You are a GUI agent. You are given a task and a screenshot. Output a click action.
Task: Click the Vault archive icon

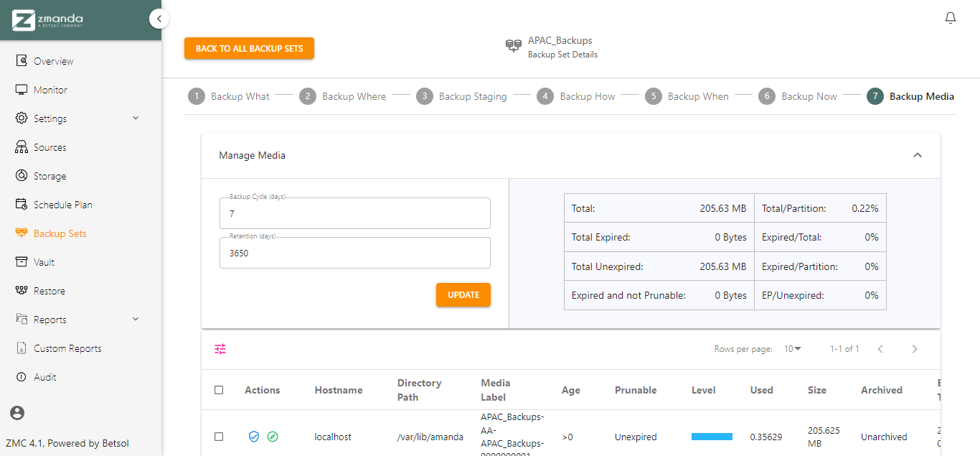pos(22,262)
